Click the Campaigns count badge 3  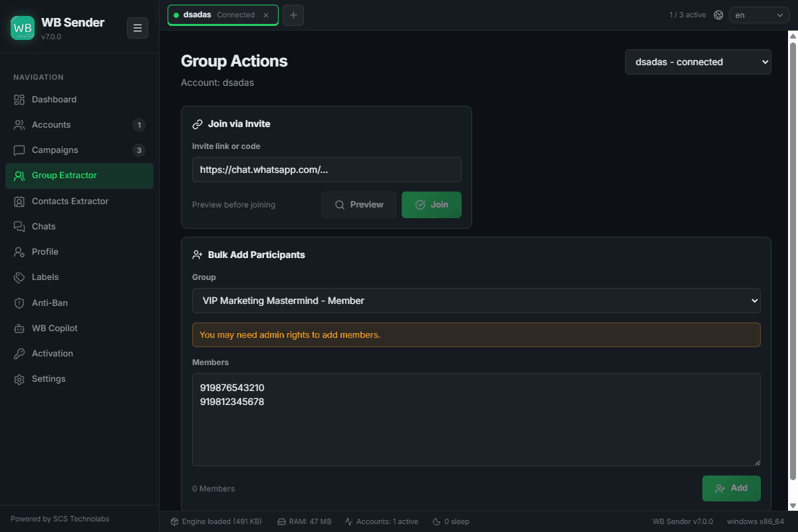(139, 150)
